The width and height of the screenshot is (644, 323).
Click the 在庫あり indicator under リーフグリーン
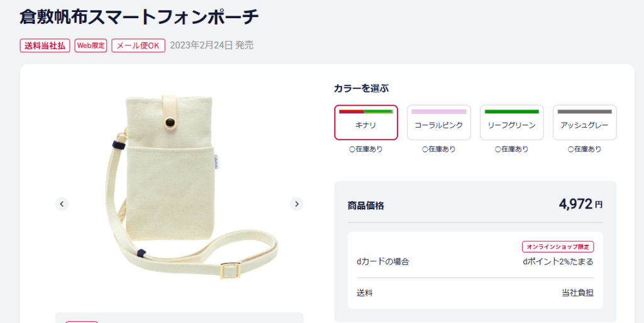(512, 149)
